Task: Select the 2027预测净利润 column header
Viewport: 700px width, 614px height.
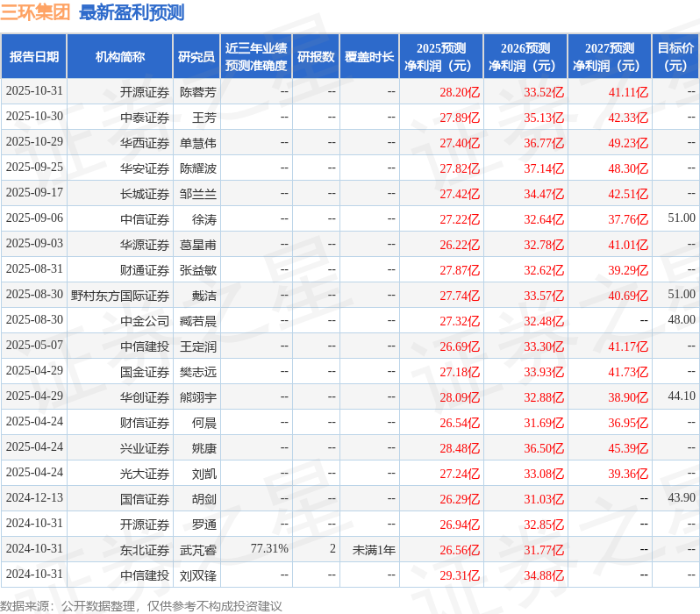Action: [610, 57]
